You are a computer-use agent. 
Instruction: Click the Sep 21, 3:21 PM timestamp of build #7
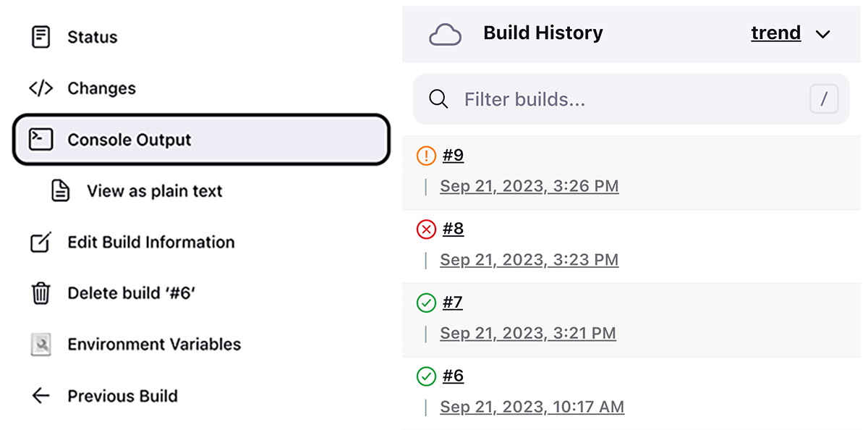point(528,333)
